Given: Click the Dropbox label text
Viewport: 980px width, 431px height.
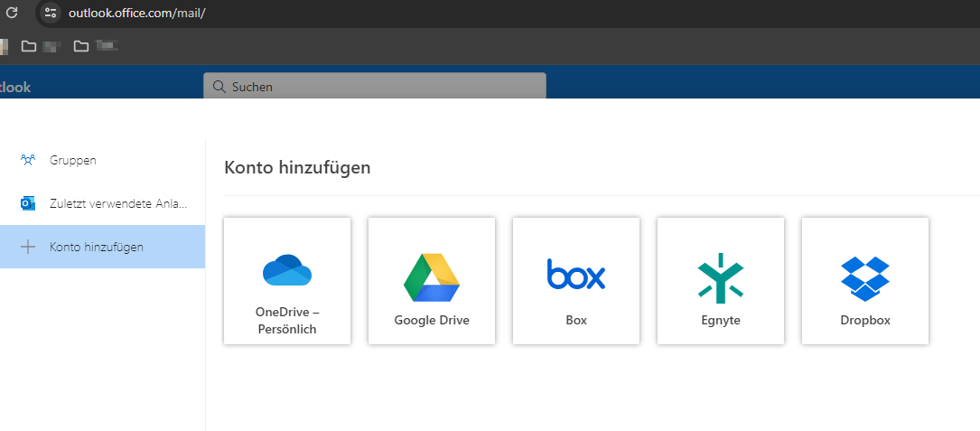Looking at the screenshot, I should pos(865,320).
